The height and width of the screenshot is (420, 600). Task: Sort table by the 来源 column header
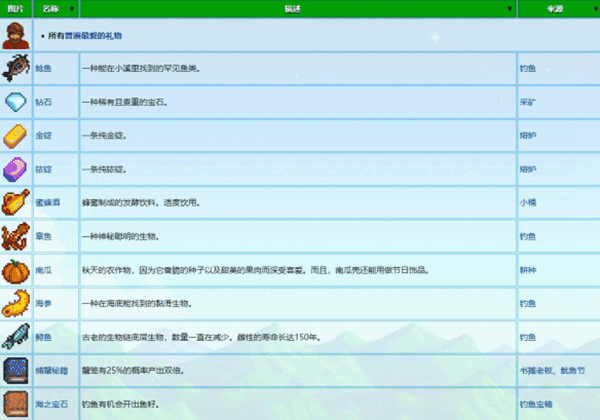pos(558,8)
